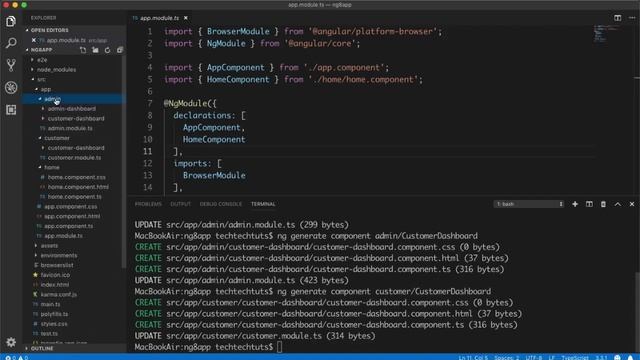The image size is (640, 360).
Task: Click the New File icon in explorer header
Action: tap(83, 50)
